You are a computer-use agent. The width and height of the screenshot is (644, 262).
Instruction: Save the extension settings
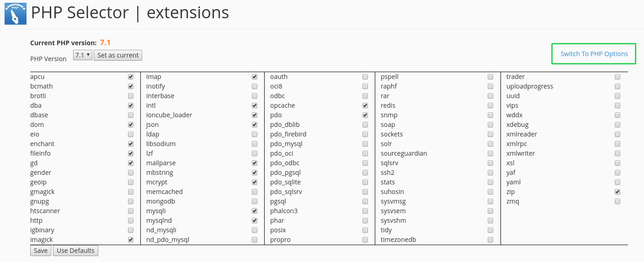point(41,251)
